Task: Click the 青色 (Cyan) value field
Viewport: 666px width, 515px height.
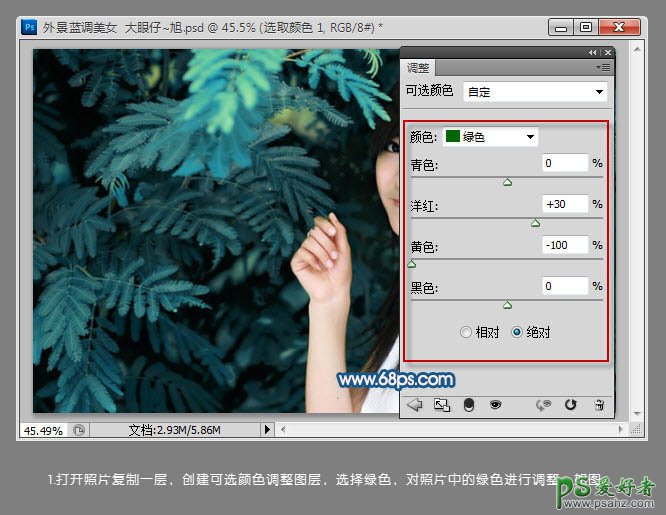Action: [x=564, y=163]
